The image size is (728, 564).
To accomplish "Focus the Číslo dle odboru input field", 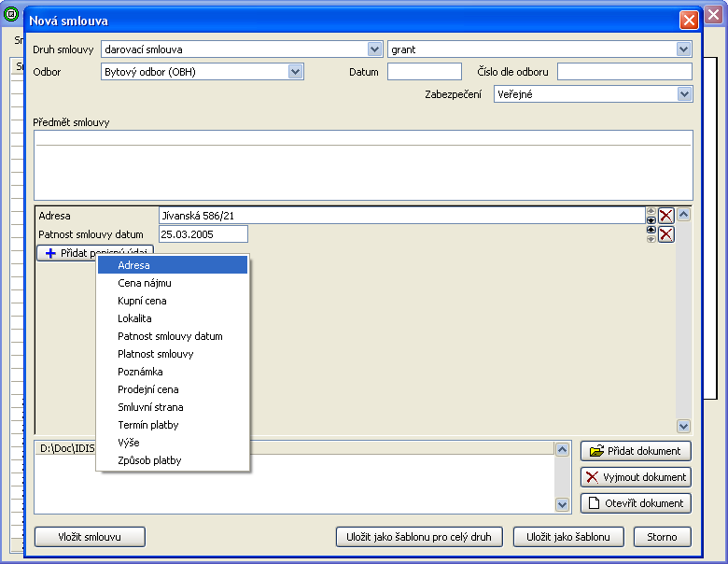I will [x=624, y=72].
